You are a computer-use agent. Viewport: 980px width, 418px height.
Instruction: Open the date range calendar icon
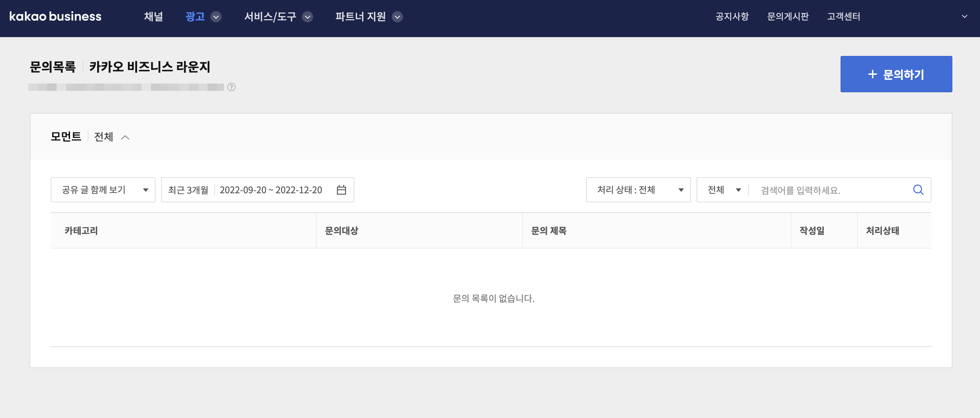click(x=341, y=189)
